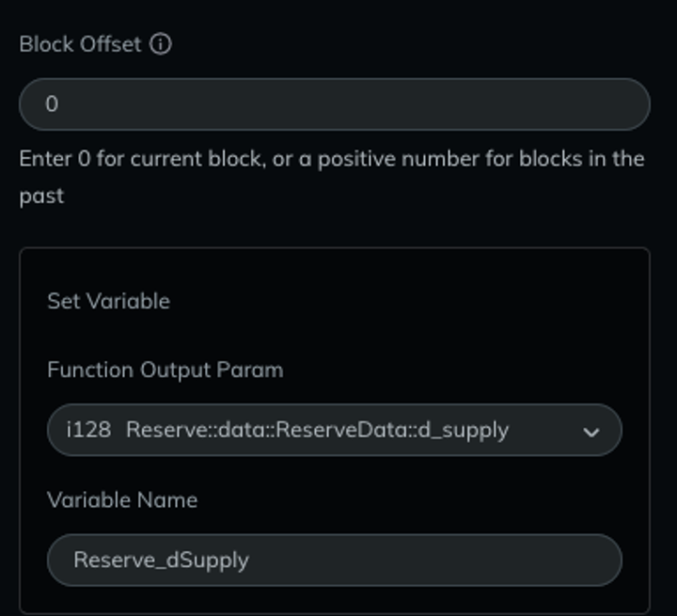Click the Reserve_dSupply text in Variable Name
This screenshot has width=677, height=616.
coord(161,561)
